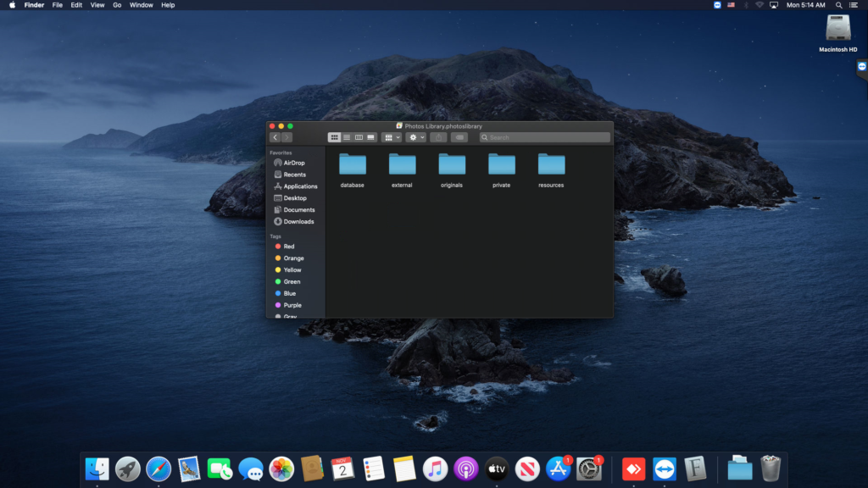Switch Finder to column view
The image size is (868, 488).
tap(359, 137)
